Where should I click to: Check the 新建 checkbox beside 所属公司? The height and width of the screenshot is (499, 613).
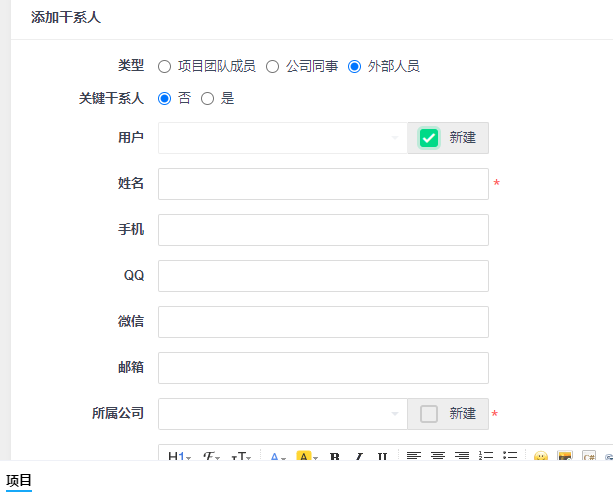tap(429, 414)
